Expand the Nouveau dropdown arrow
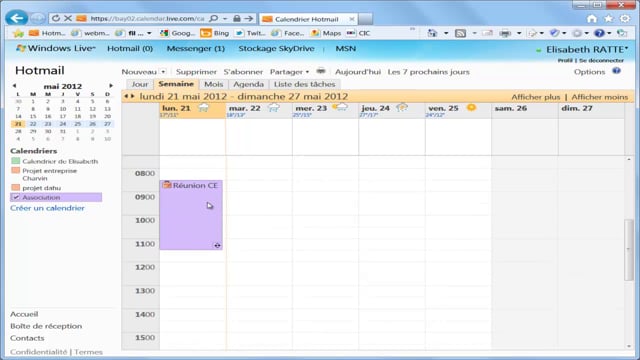Viewport: 640px width, 360px height. click(163, 72)
